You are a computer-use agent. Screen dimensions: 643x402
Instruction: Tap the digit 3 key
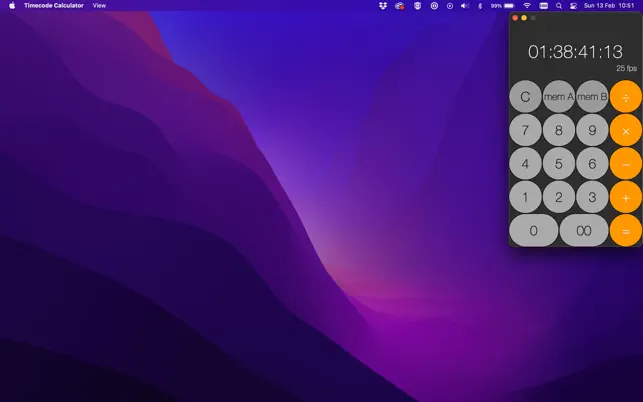pyautogui.click(x=592, y=197)
